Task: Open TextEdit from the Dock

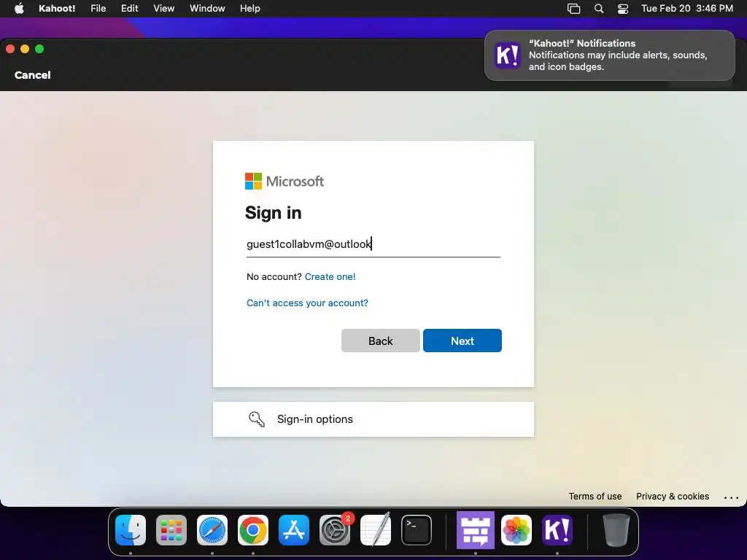Action: coord(376,530)
